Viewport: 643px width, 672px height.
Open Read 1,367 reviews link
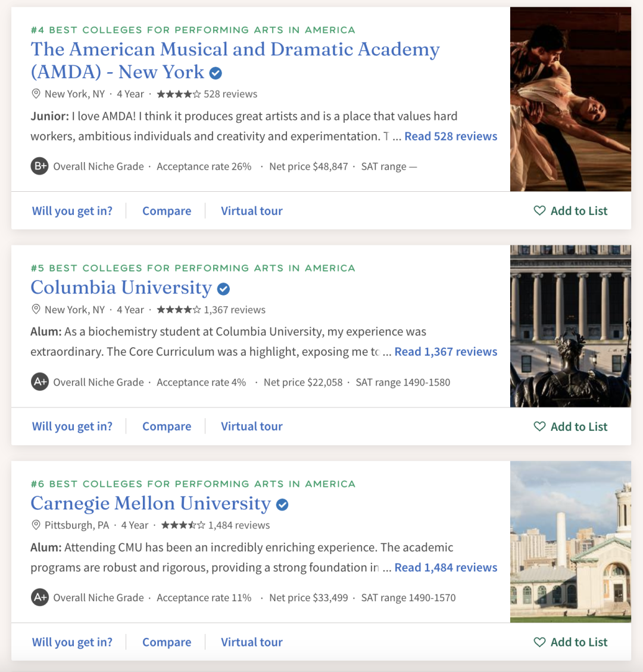click(445, 352)
